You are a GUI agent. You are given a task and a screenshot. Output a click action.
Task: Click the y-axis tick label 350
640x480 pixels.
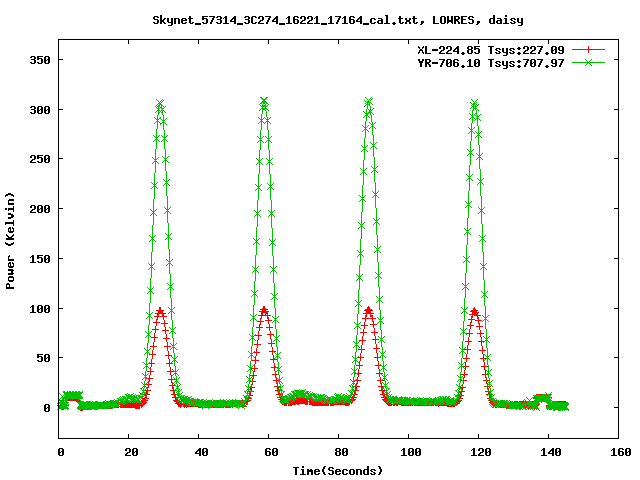tap(40, 60)
